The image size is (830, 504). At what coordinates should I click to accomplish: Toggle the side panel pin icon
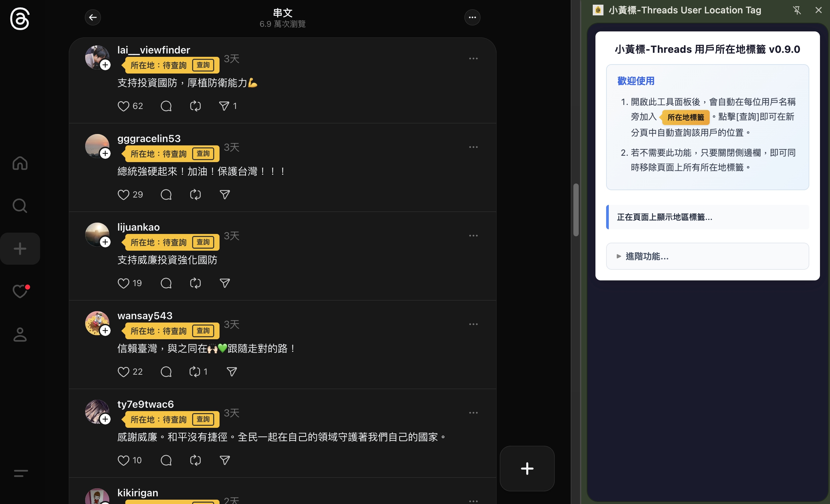click(x=797, y=10)
